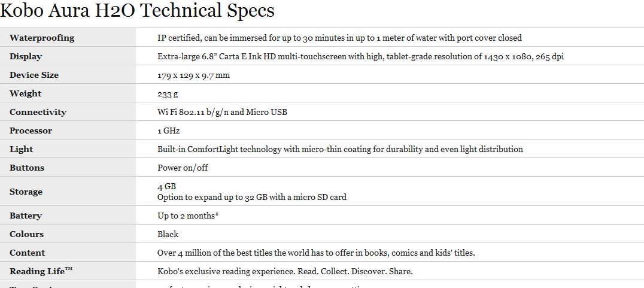Select the Buttons row label

pos(27,168)
